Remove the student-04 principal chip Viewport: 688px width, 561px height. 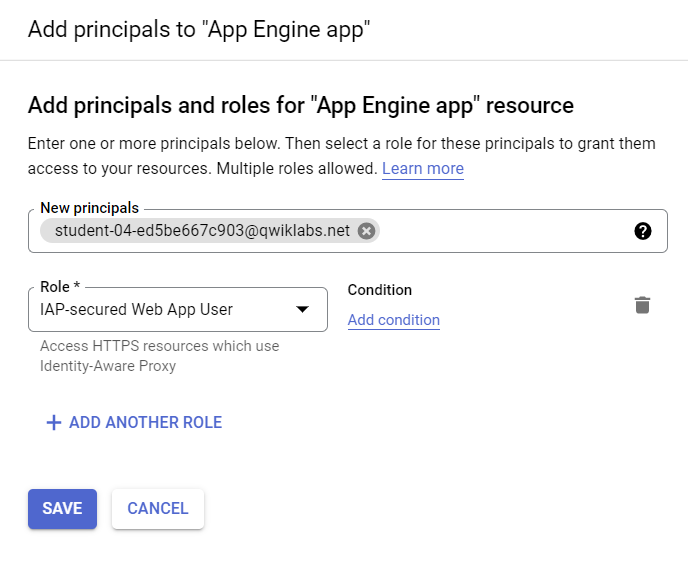click(366, 231)
